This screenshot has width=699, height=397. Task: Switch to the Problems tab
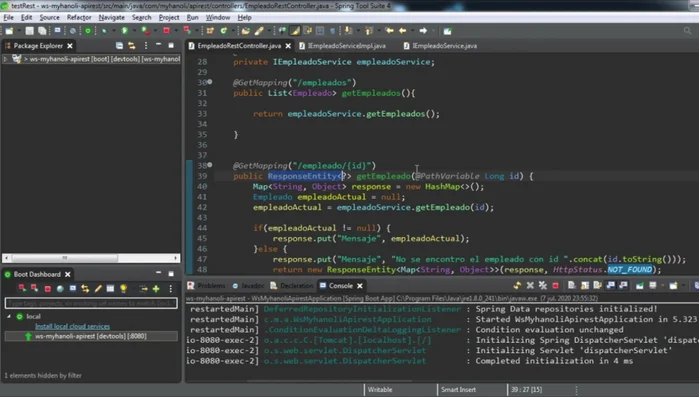click(206, 286)
